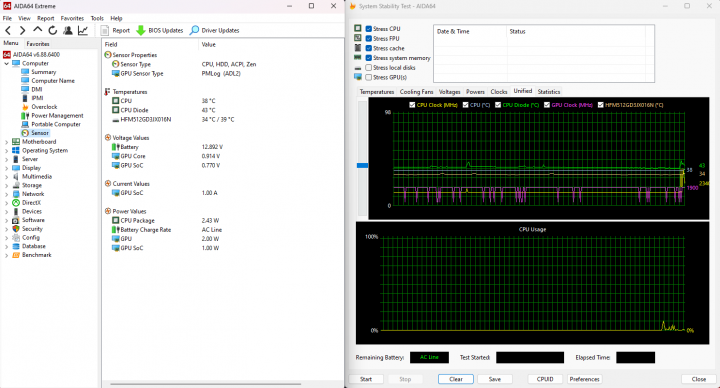Select the Overclock tree item

(44, 107)
